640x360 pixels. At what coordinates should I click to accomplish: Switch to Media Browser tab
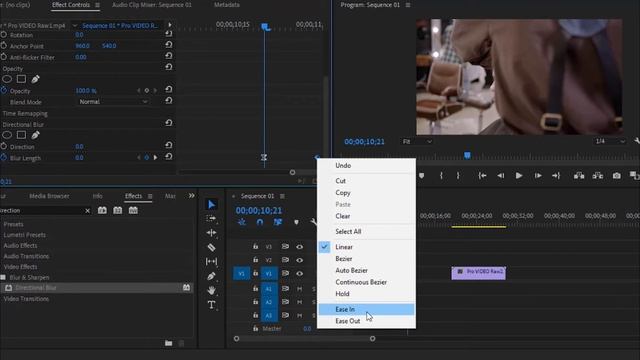coord(49,196)
